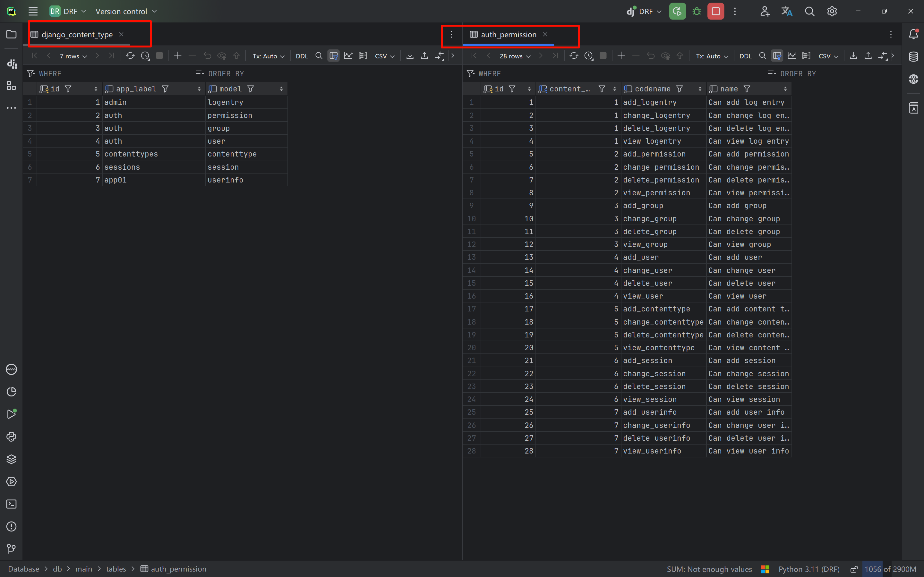Add row in django_content_type table
924x577 pixels.
[x=177, y=56]
